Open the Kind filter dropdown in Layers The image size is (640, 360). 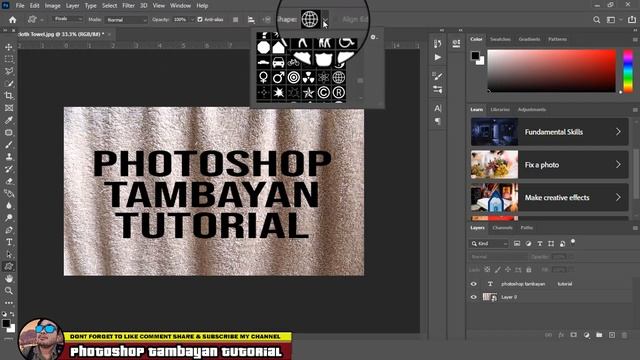(x=489, y=244)
